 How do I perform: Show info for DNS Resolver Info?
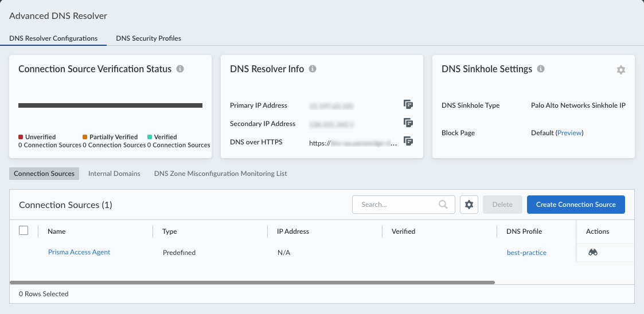point(313,69)
